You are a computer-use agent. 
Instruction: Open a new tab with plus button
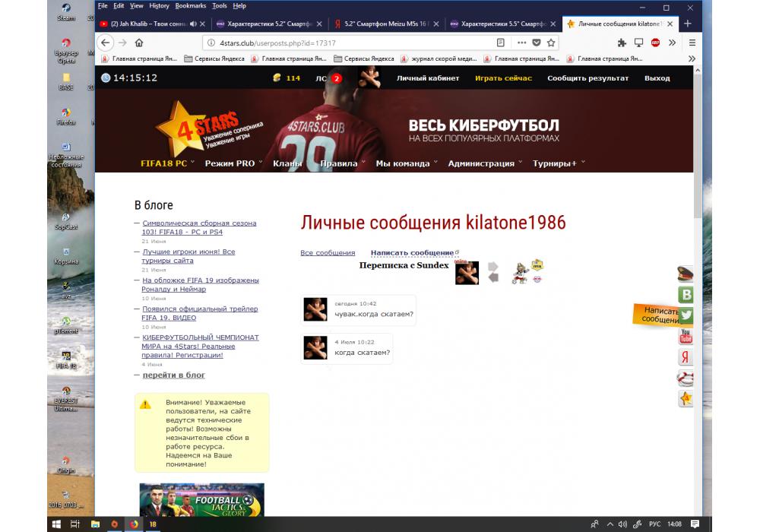coord(687,24)
